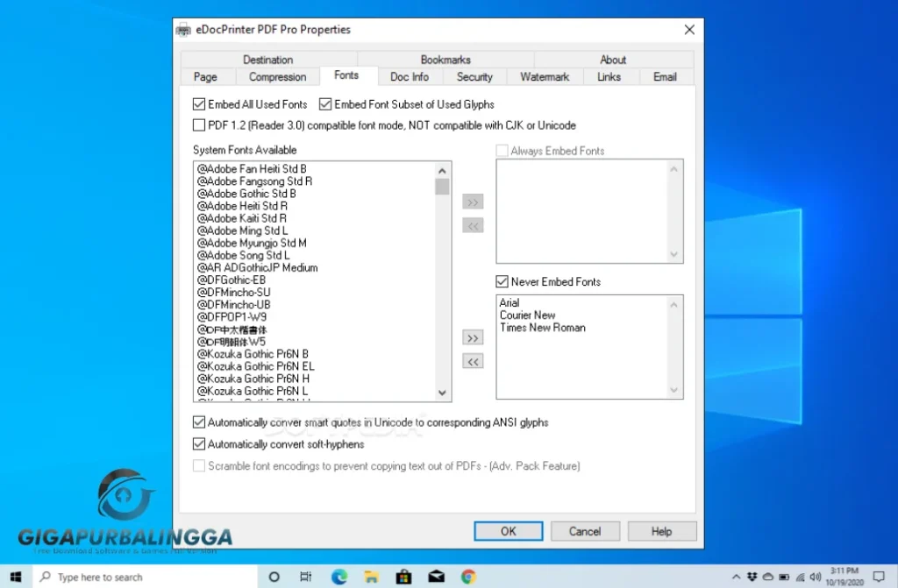The height and width of the screenshot is (588, 898).
Task: Add a font to Never Embed Fonts list
Action: point(473,337)
